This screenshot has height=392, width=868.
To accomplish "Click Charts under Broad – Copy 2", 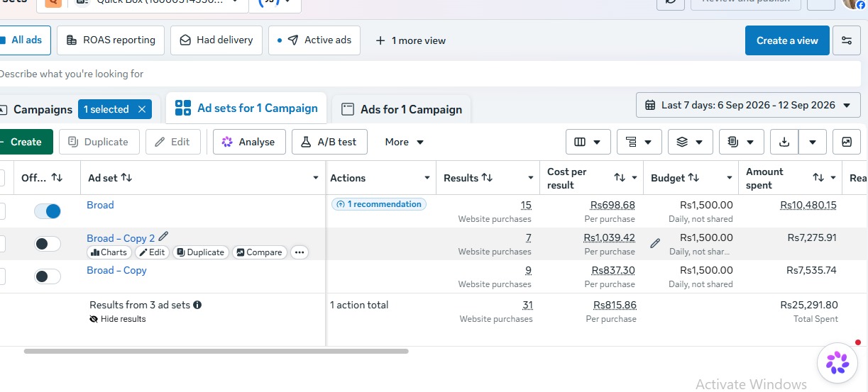I will point(109,252).
